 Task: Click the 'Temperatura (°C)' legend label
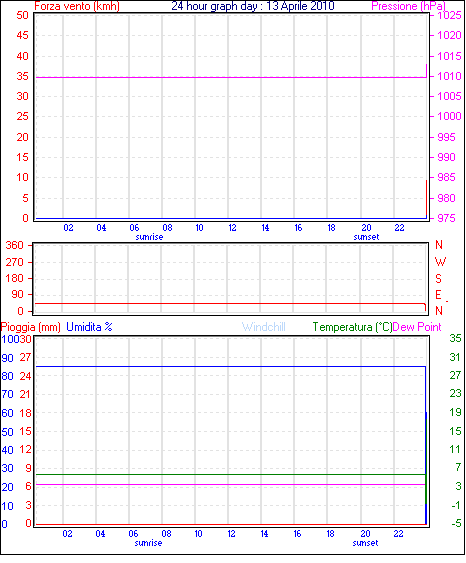(x=352, y=327)
